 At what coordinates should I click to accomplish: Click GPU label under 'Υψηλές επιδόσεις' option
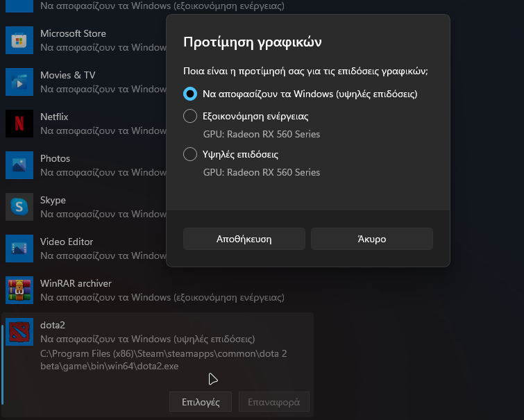point(262,172)
